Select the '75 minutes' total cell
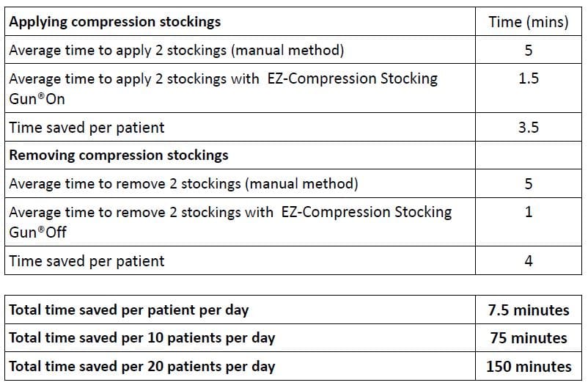This screenshot has height=388, width=588. coord(528,338)
